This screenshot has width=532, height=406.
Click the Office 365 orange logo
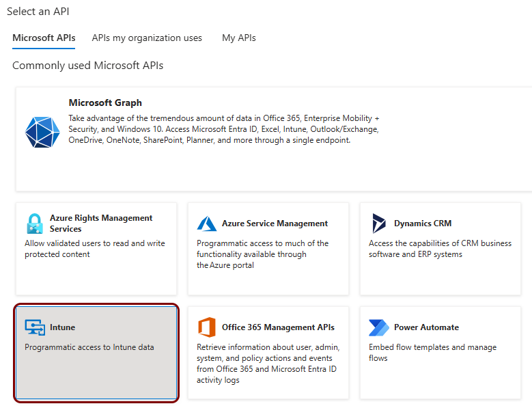click(x=207, y=327)
